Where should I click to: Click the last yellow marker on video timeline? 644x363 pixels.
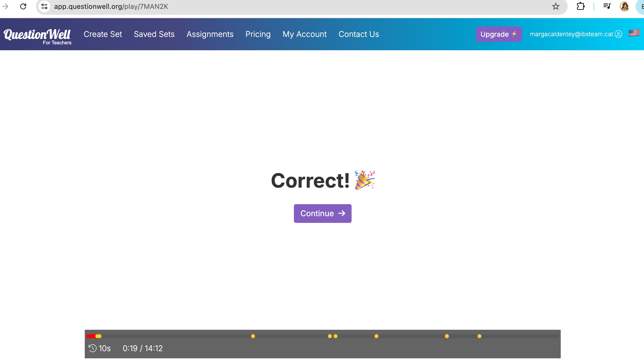point(479,336)
